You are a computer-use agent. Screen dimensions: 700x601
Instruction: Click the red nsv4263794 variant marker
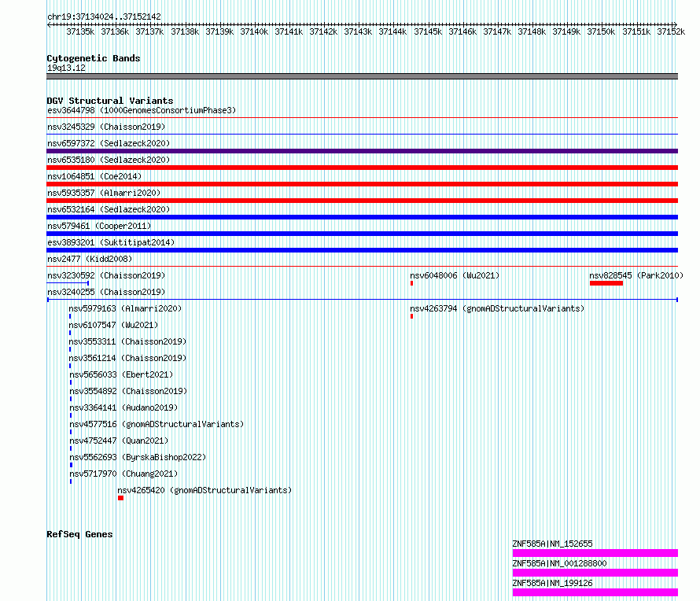411,316
